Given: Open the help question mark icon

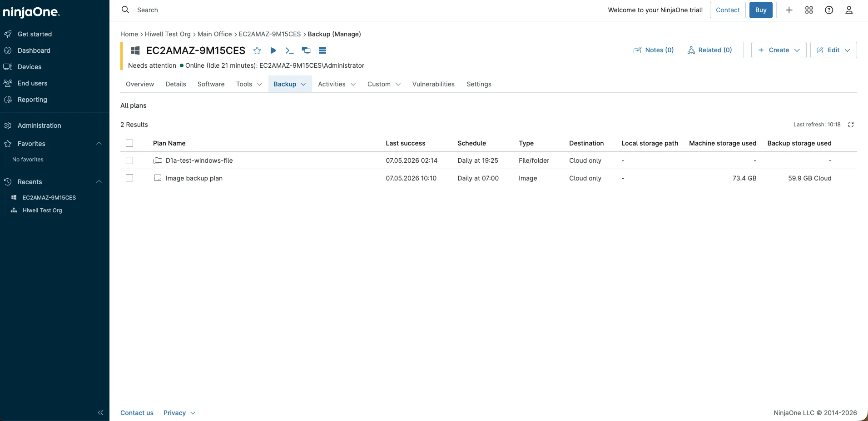Looking at the screenshot, I should pyautogui.click(x=829, y=10).
